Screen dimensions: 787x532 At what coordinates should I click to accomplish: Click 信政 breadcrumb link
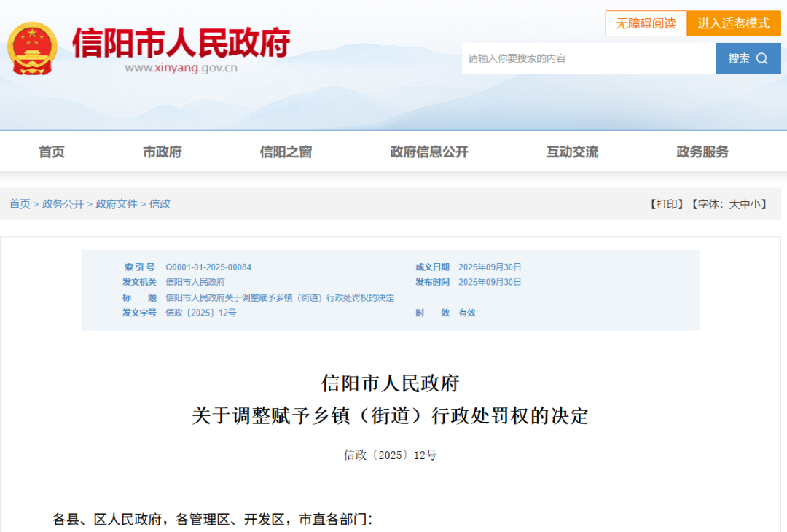coord(160,204)
